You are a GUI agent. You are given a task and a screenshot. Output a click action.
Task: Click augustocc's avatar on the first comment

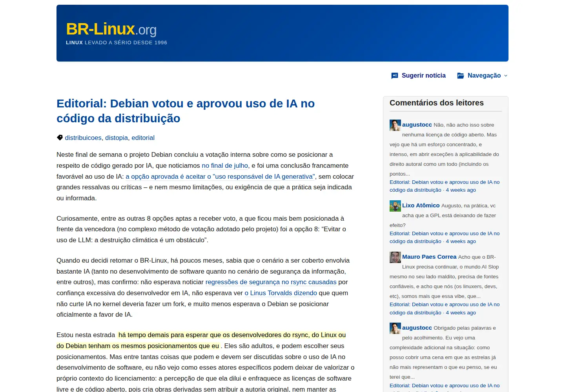coord(395,125)
